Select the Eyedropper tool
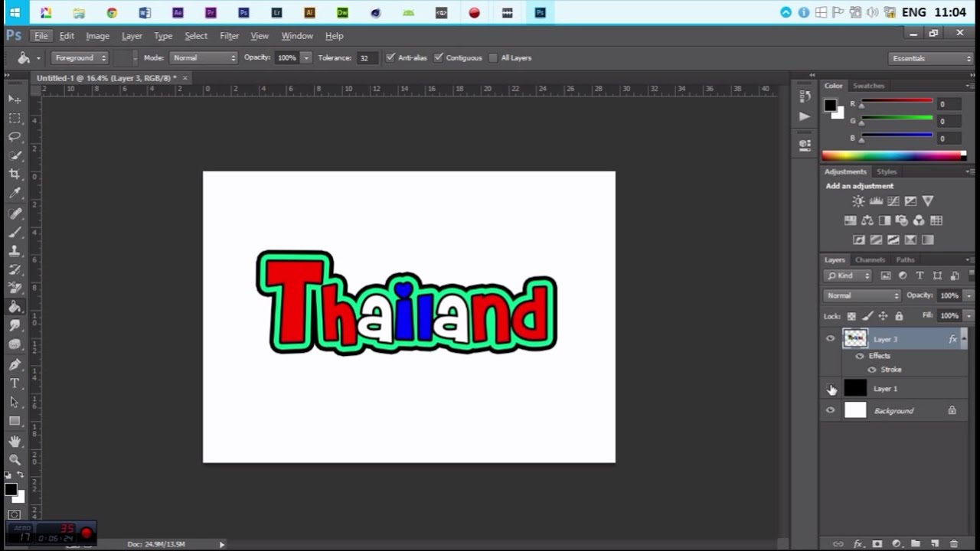This screenshot has width=980, height=551. (x=15, y=194)
